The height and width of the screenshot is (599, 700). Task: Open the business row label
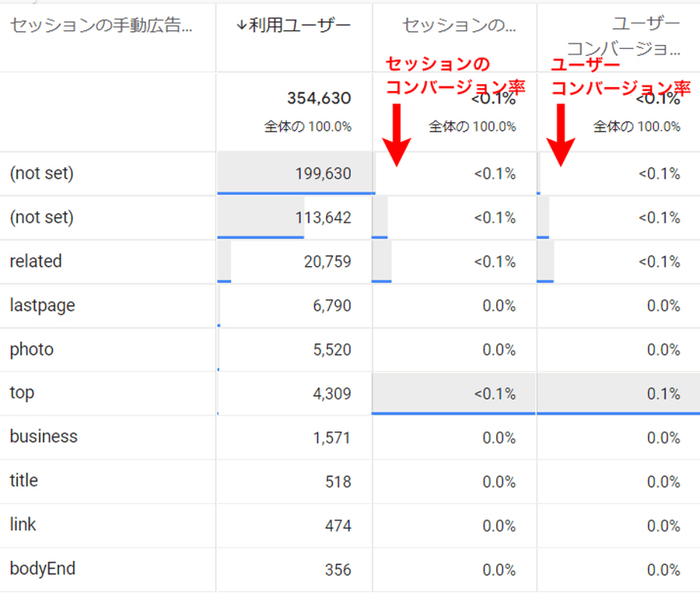[44, 437]
